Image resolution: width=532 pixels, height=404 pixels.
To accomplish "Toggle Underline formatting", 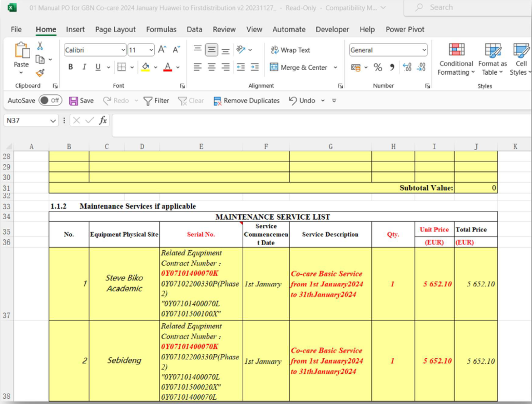I will pos(98,67).
